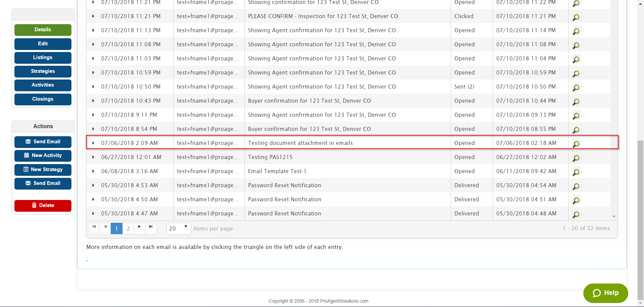Expand the 05/30/2018 4:53 AM email row

coord(93,185)
